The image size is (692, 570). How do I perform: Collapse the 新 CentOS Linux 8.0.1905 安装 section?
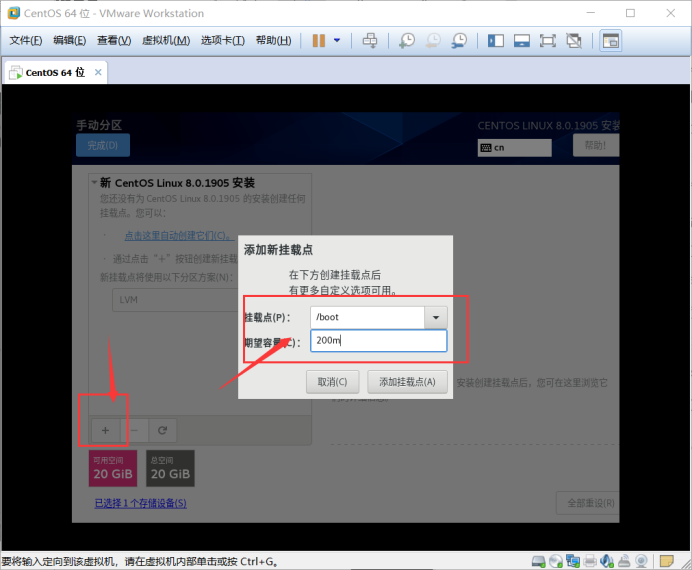pos(94,182)
